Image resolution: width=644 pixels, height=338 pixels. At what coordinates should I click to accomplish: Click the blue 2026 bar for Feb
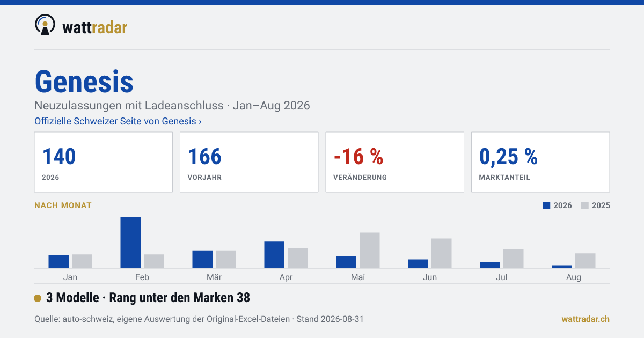130,243
